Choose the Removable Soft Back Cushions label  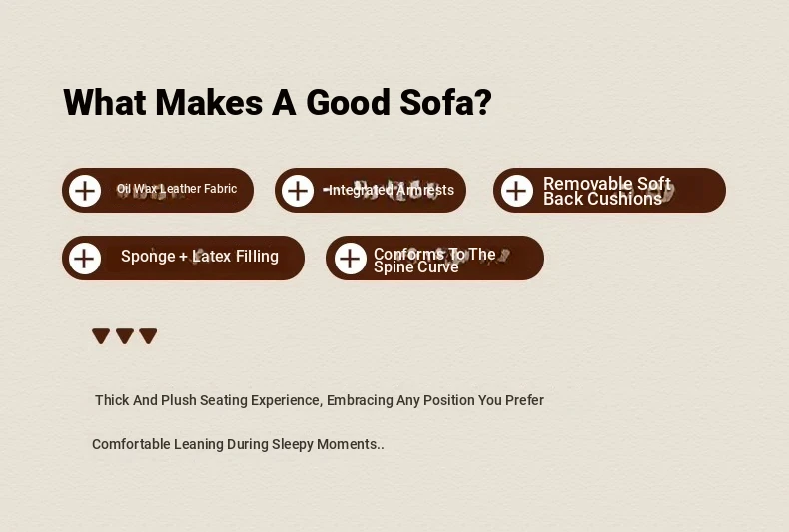pyautogui.click(x=607, y=191)
